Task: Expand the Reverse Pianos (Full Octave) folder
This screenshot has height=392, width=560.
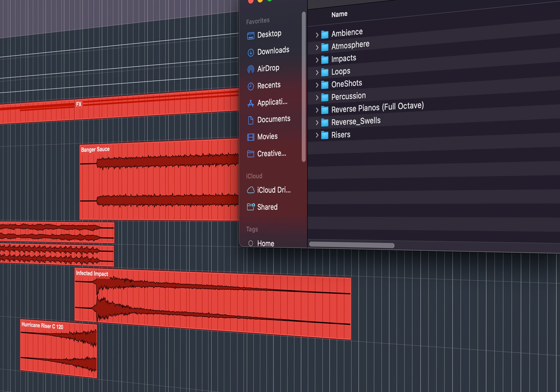Action: pyautogui.click(x=317, y=110)
